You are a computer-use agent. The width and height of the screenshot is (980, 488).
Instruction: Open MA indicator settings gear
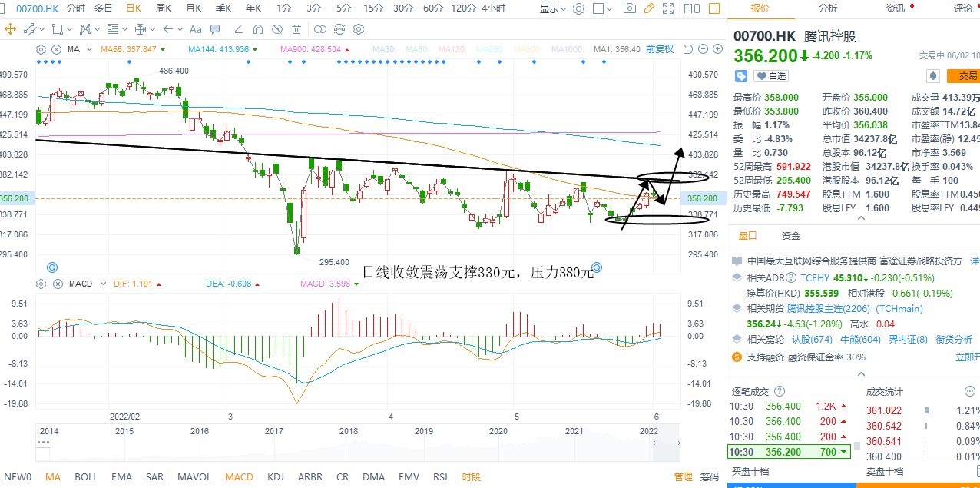click(41, 49)
